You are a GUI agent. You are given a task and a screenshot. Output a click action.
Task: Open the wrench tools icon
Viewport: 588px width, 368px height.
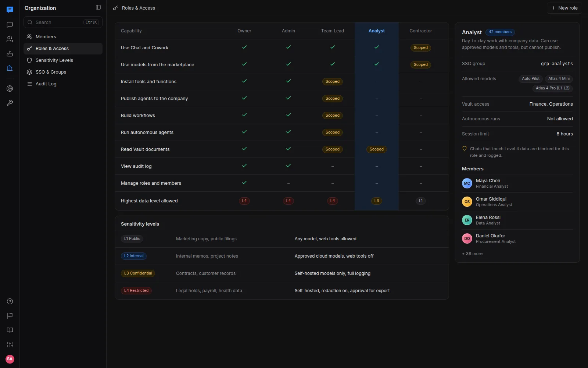pyautogui.click(x=10, y=103)
